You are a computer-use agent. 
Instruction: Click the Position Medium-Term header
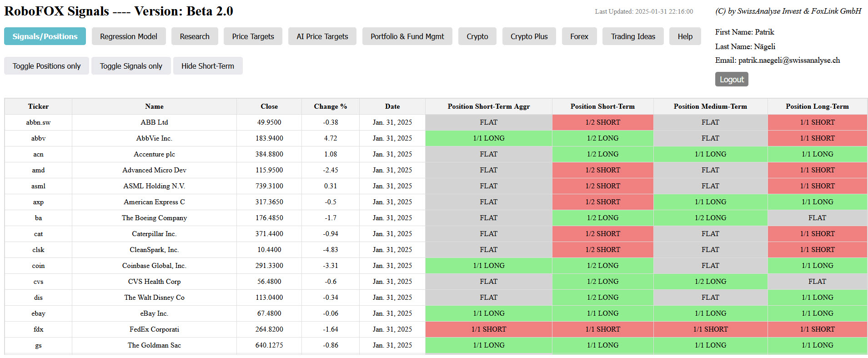click(x=710, y=106)
